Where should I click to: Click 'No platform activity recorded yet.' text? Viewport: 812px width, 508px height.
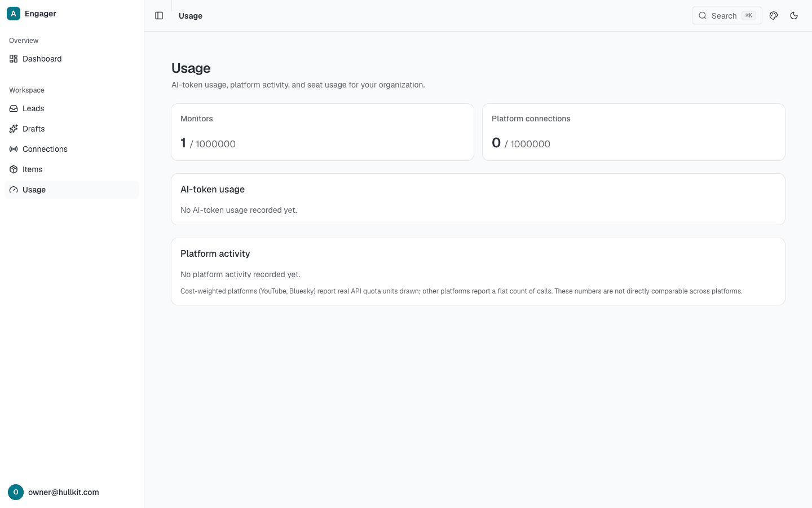click(240, 274)
